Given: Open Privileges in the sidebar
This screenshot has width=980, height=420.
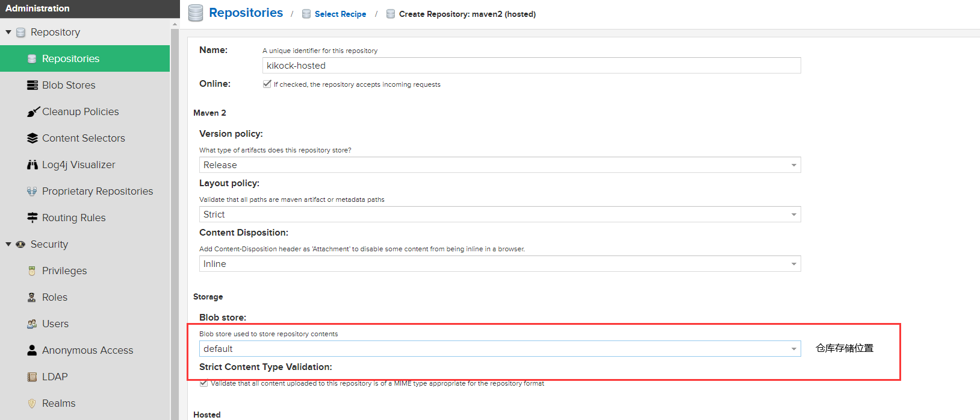Looking at the screenshot, I should coord(85,271).
